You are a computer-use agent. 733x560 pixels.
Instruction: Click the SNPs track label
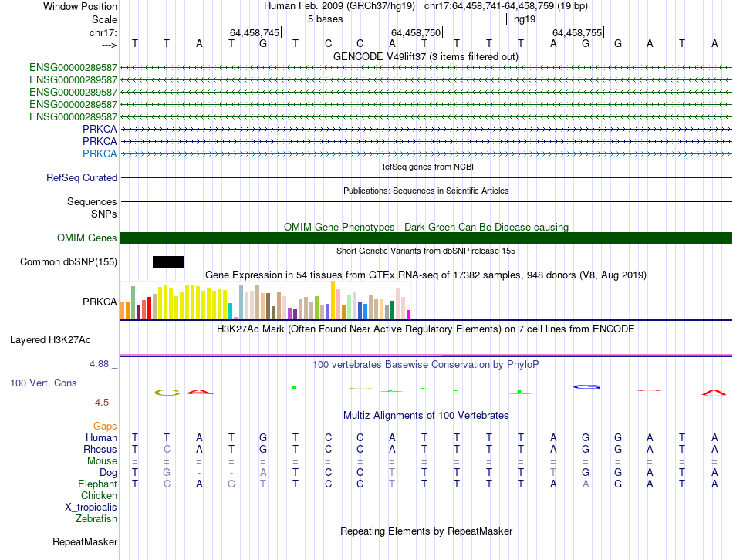[104, 214]
